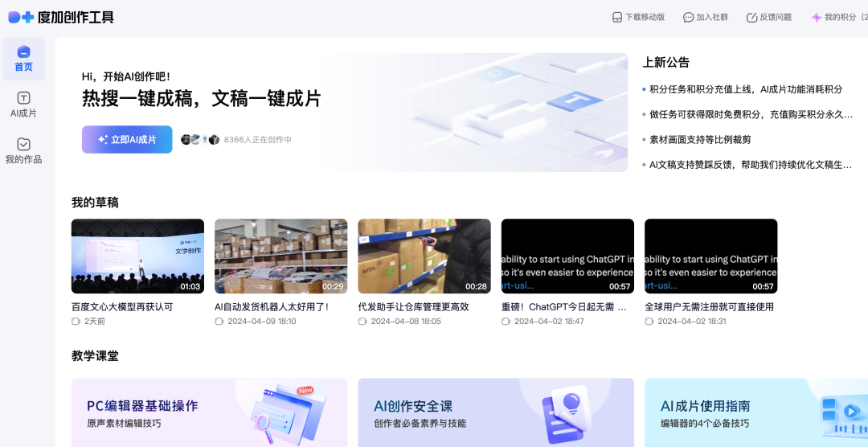Click title text 重磅！ChatGPT今日起无需
Viewport: 868px width, 447px height.
564,307
